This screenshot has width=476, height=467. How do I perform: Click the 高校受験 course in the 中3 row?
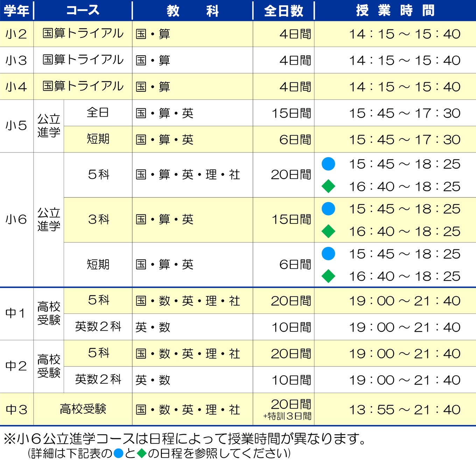[x=83, y=409]
